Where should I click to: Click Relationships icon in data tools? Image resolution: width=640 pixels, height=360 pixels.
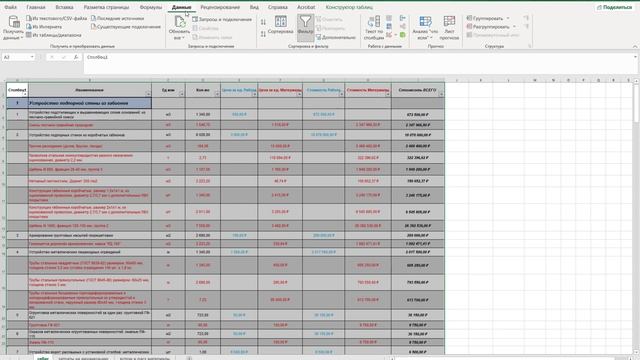pyautogui.click(x=403, y=27)
